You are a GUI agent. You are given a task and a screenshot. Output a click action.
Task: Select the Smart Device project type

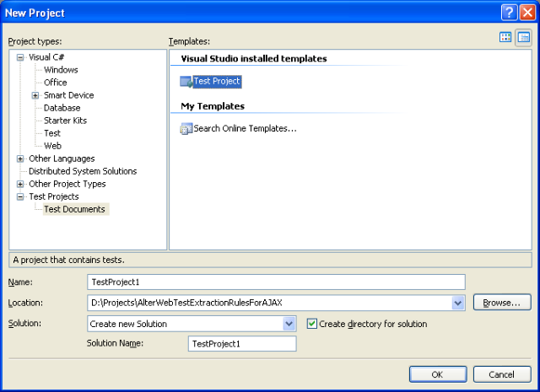(69, 95)
